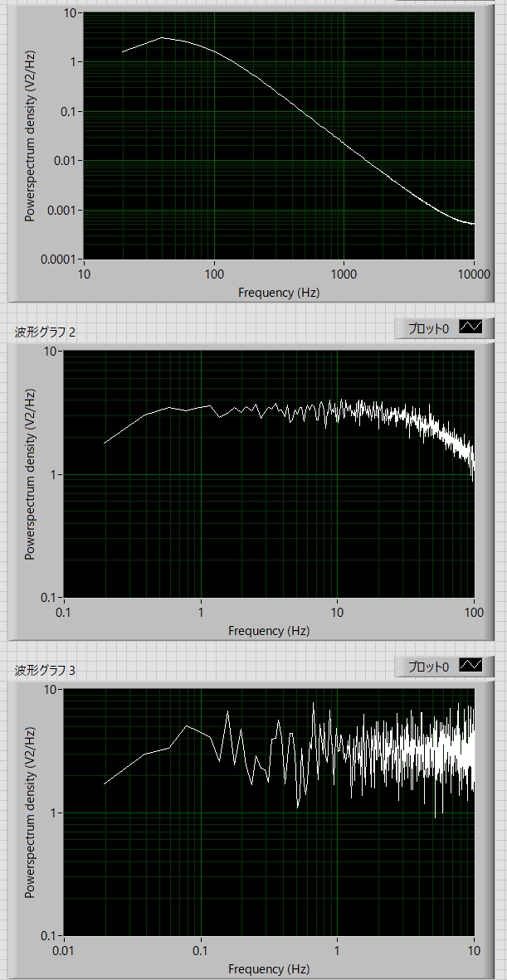Click the x-axis maximum 10 in 波形グラフ 3
Screen dimensions: 507x980
tap(474, 952)
